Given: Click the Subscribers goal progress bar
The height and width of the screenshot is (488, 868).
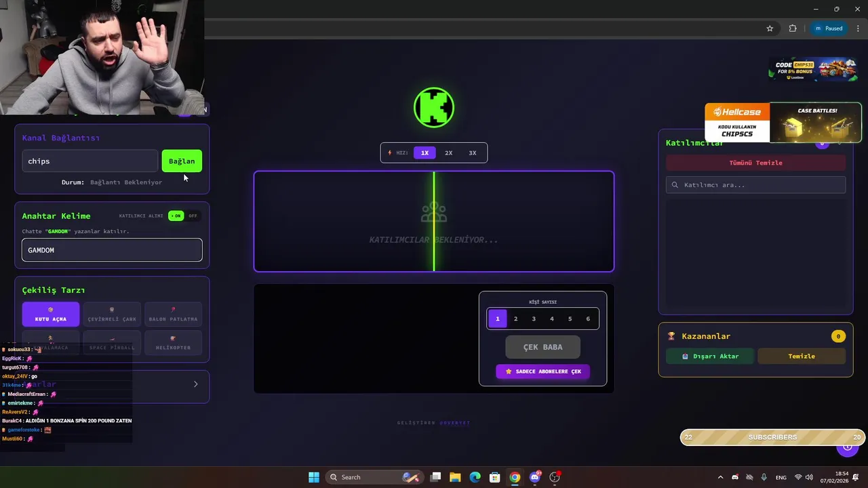Looking at the screenshot, I should click(x=772, y=437).
